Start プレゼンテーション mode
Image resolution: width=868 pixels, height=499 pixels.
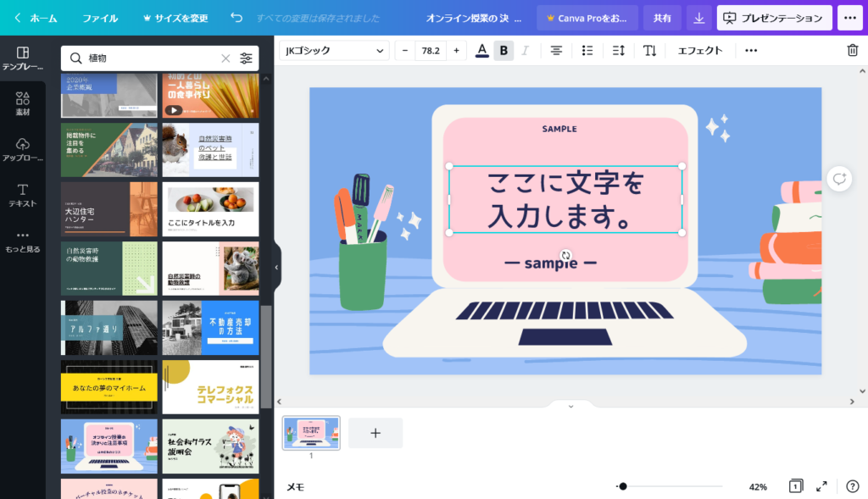coord(774,19)
